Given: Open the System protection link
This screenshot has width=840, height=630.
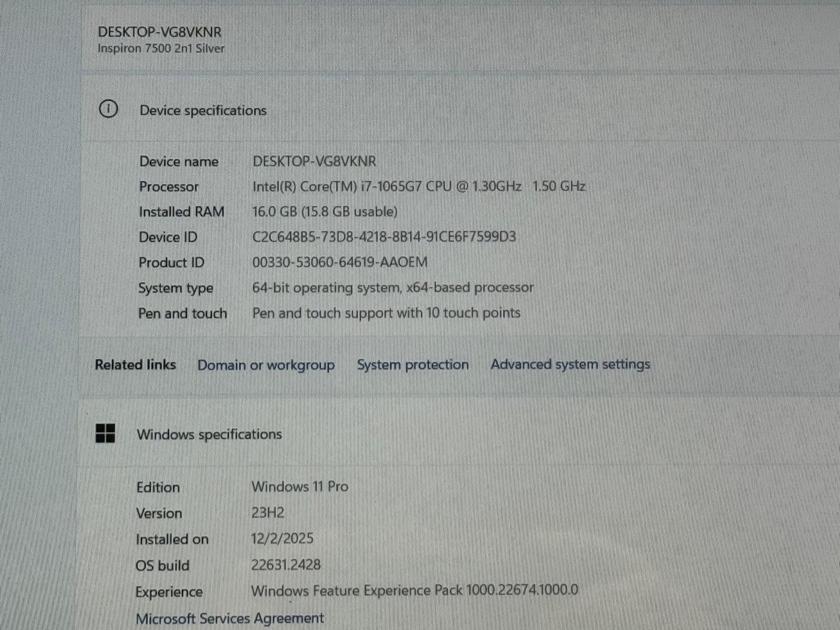Looking at the screenshot, I should [413, 364].
